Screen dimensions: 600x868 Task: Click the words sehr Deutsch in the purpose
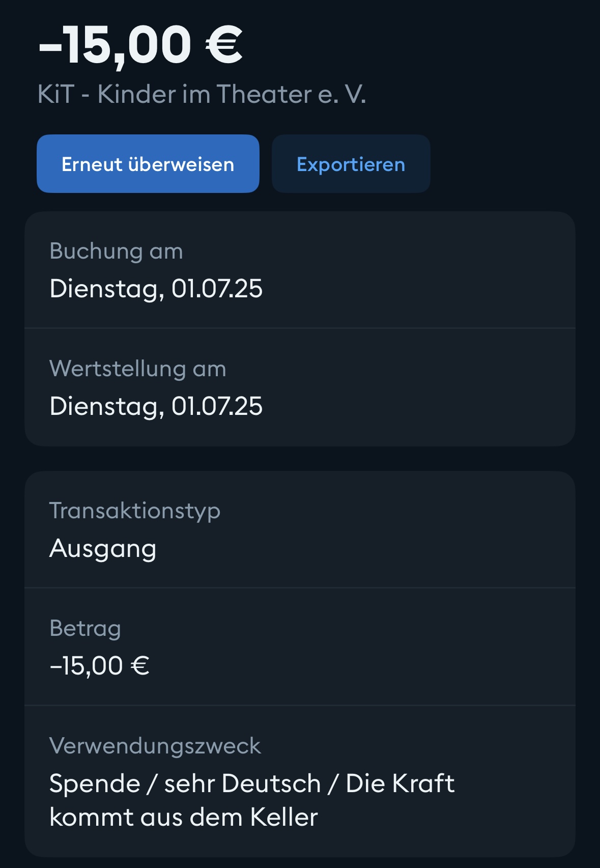tap(242, 783)
